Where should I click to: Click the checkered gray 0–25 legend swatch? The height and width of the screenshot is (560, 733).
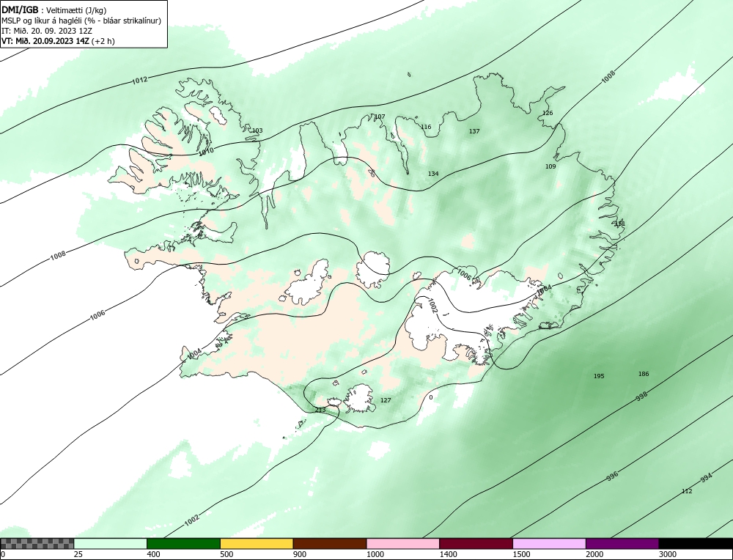click(37, 543)
